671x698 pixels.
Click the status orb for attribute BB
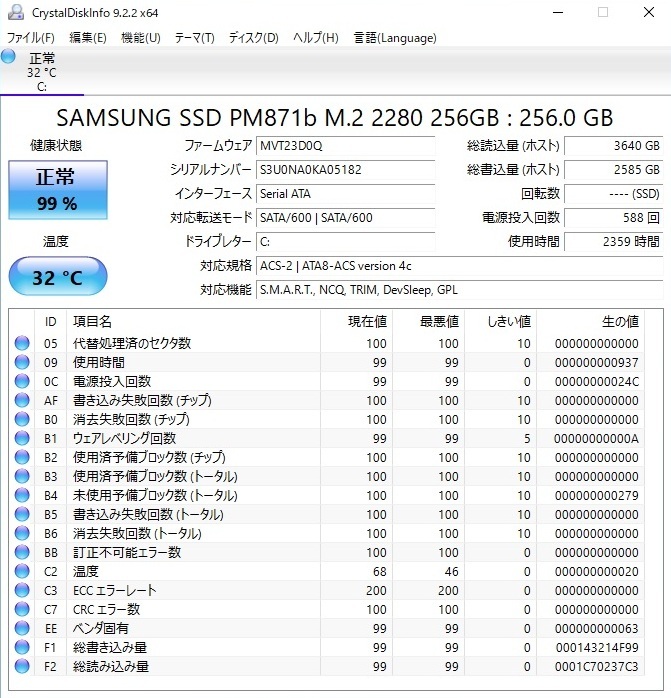coord(22,552)
